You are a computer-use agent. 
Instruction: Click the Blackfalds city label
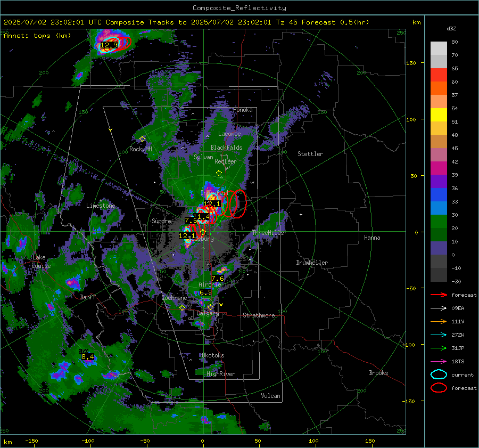226,148
